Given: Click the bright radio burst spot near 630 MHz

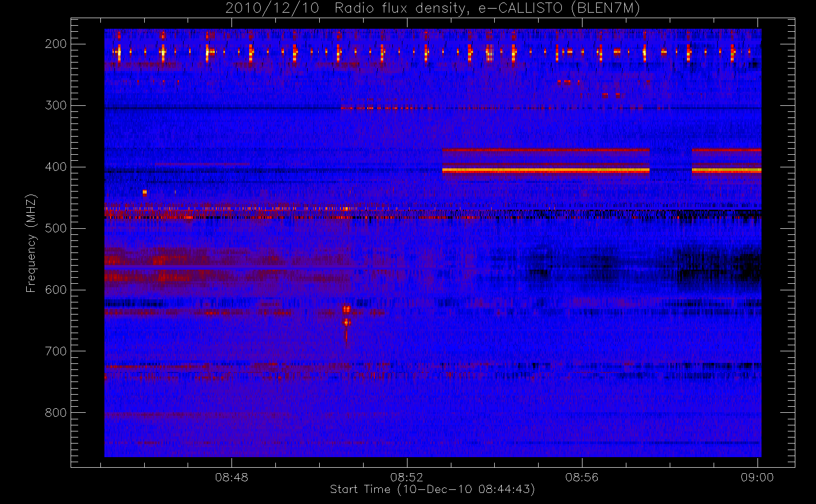Looking at the screenshot, I should 346,309.
